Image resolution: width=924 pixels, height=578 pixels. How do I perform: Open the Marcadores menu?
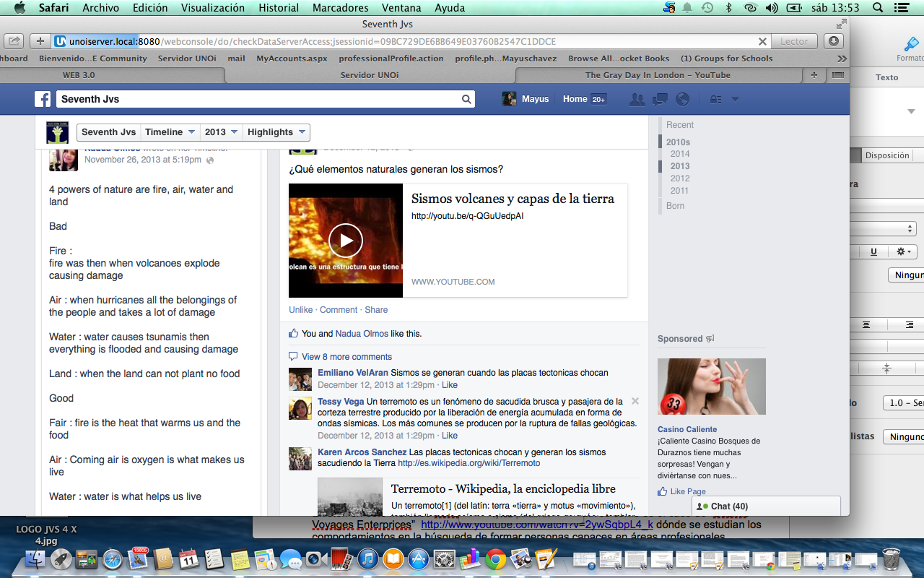(339, 8)
